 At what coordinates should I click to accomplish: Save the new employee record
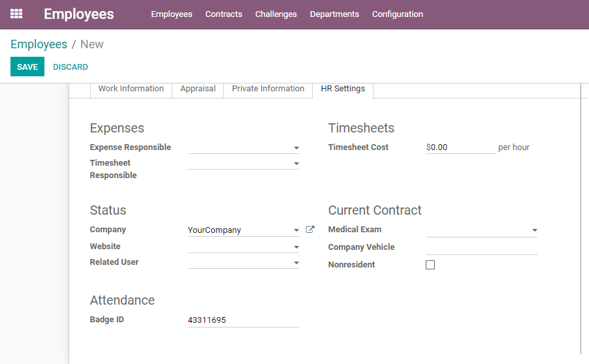tap(27, 67)
